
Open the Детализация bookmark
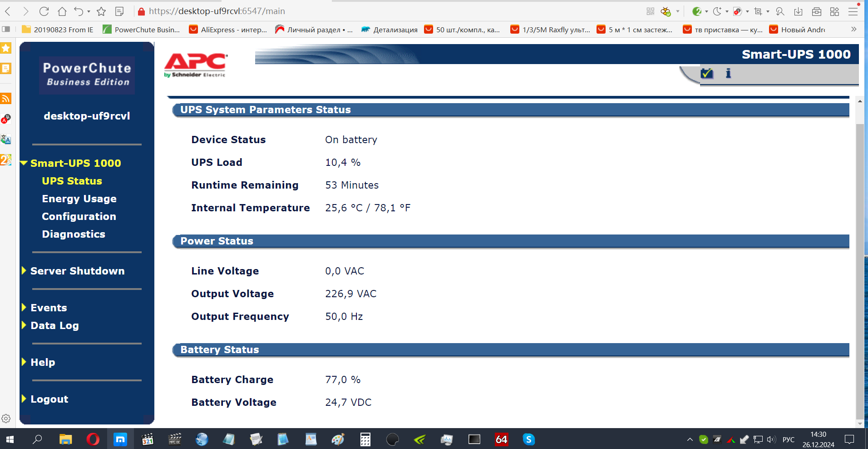(390, 30)
